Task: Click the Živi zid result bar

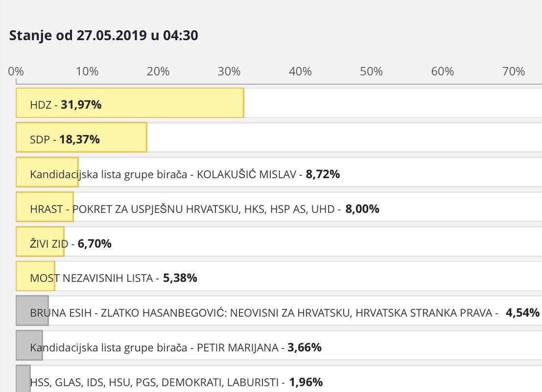Action: coord(40,242)
